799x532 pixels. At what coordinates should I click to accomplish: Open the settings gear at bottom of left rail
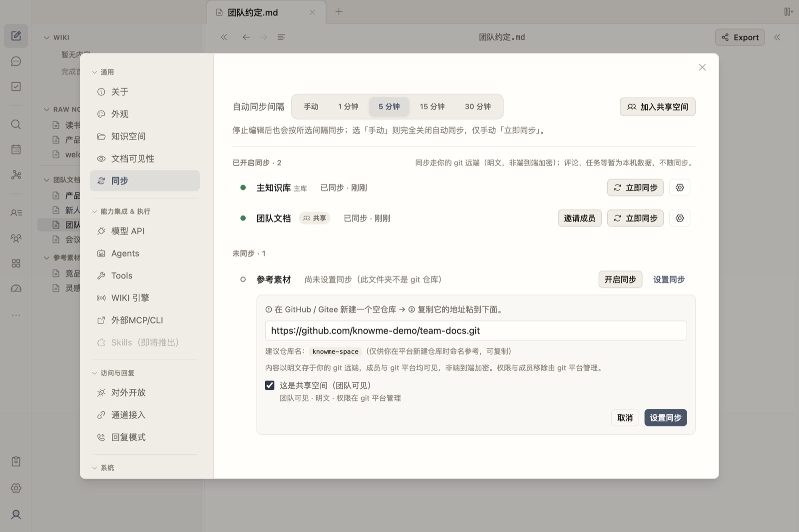pyautogui.click(x=16, y=488)
